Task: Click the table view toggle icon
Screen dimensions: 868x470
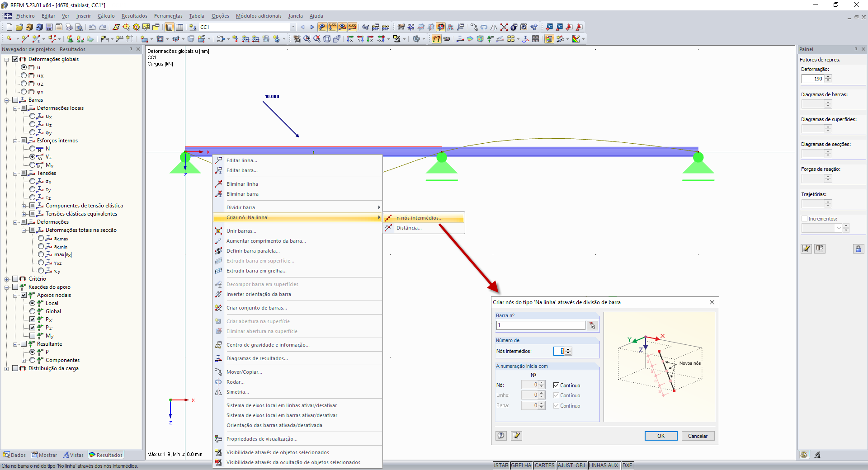Action: [179, 27]
